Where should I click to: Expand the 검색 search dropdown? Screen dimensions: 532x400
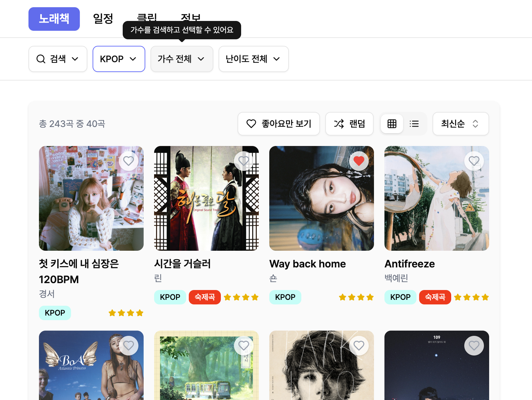click(58, 59)
